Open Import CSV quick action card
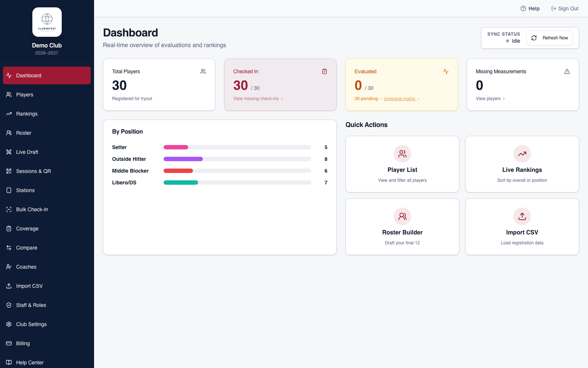 [522, 227]
